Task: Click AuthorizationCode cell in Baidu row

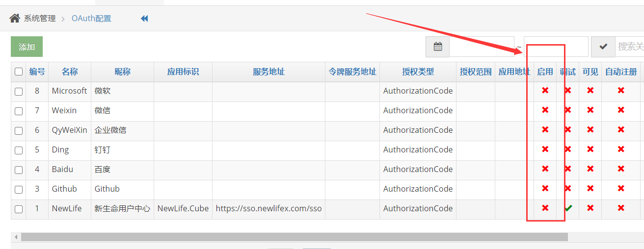Action: [x=418, y=169]
